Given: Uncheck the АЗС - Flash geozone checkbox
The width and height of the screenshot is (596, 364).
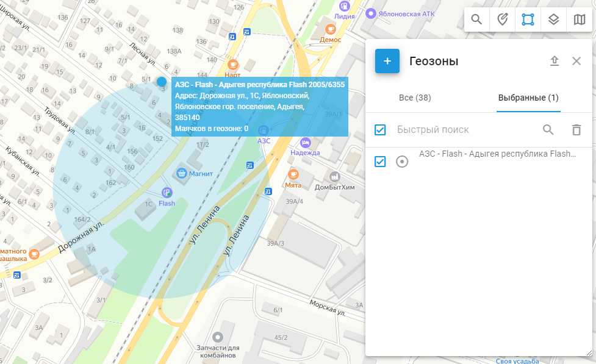Looking at the screenshot, I should tap(380, 162).
